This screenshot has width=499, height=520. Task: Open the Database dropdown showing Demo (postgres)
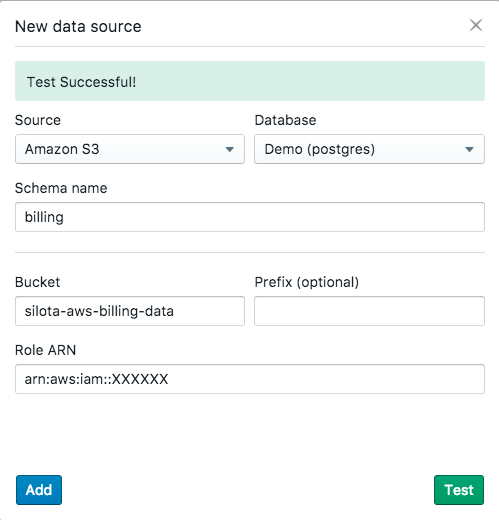point(369,149)
